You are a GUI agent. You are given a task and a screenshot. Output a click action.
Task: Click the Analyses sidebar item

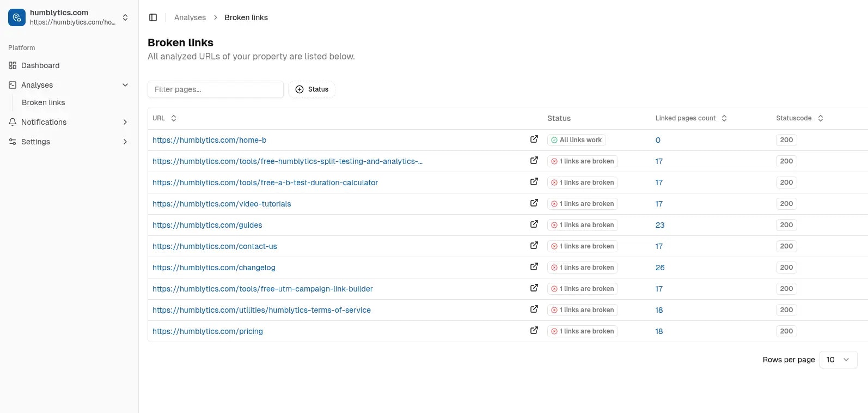point(37,85)
